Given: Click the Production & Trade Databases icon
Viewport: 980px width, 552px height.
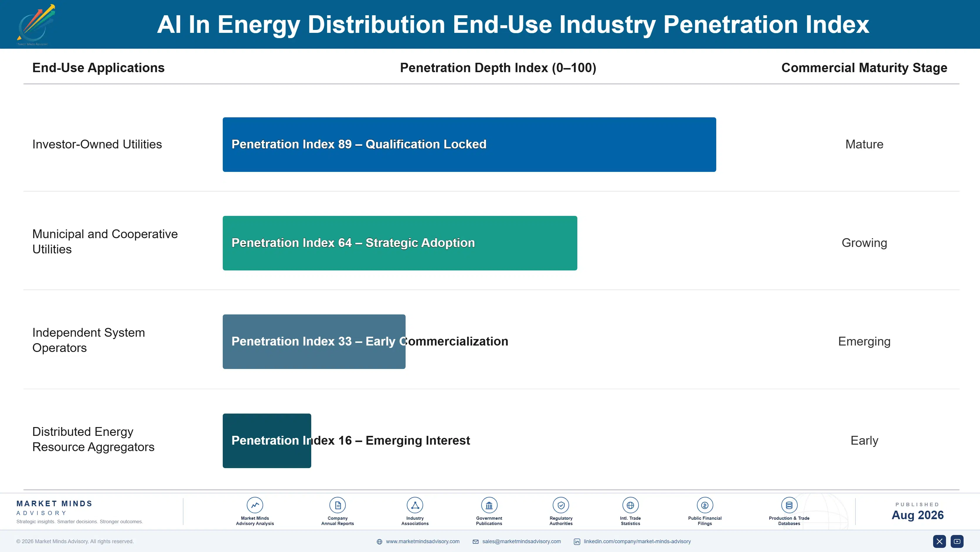Looking at the screenshot, I should [x=789, y=505].
